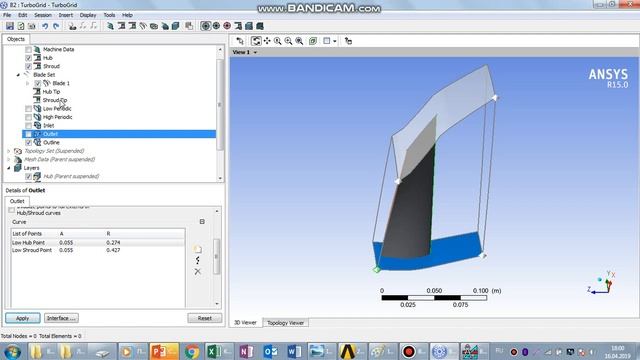Screen dimensions: 640x360
Task: Click the red target circle toolbar icon
Action: coord(227,26)
